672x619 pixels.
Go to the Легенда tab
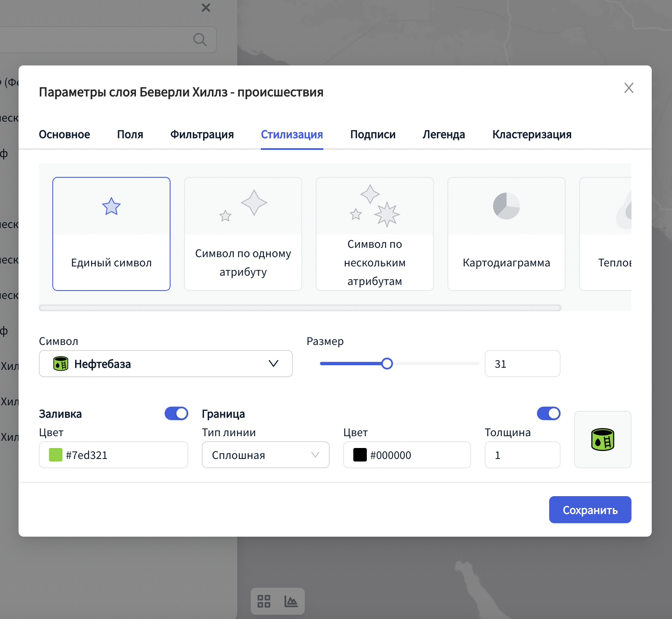tap(444, 134)
